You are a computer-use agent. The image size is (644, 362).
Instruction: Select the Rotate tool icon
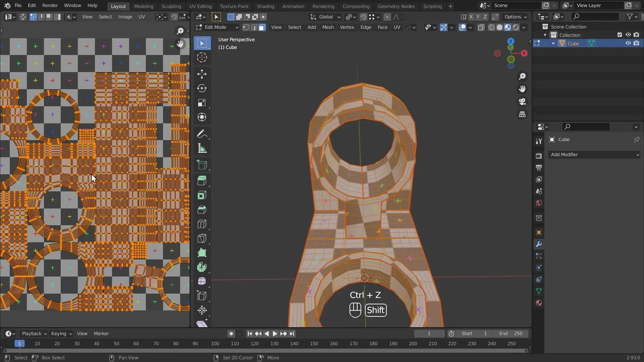(202, 88)
